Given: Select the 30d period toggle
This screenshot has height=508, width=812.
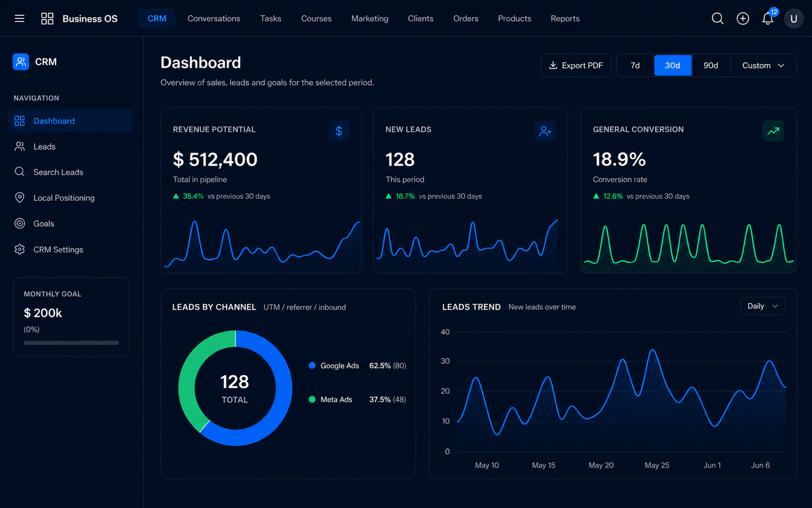Looking at the screenshot, I should [x=672, y=66].
